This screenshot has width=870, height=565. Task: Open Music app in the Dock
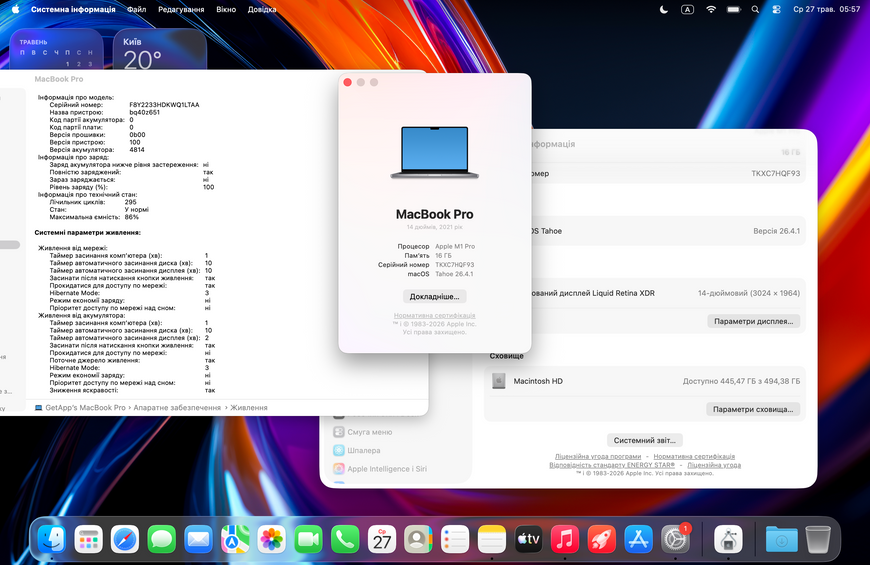coord(565,539)
